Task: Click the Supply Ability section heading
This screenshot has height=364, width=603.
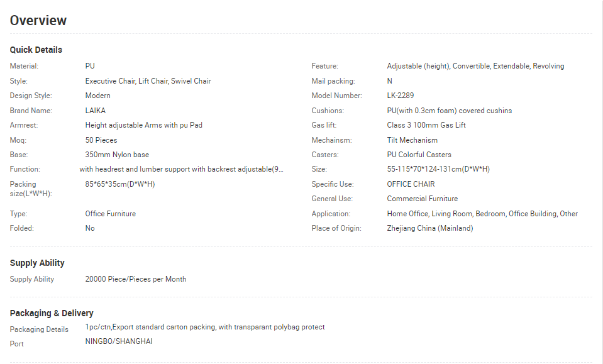Action: (x=37, y=263)
